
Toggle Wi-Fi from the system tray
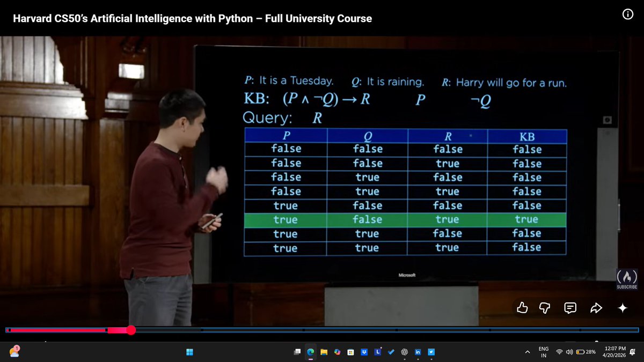[x=560, y=352]
